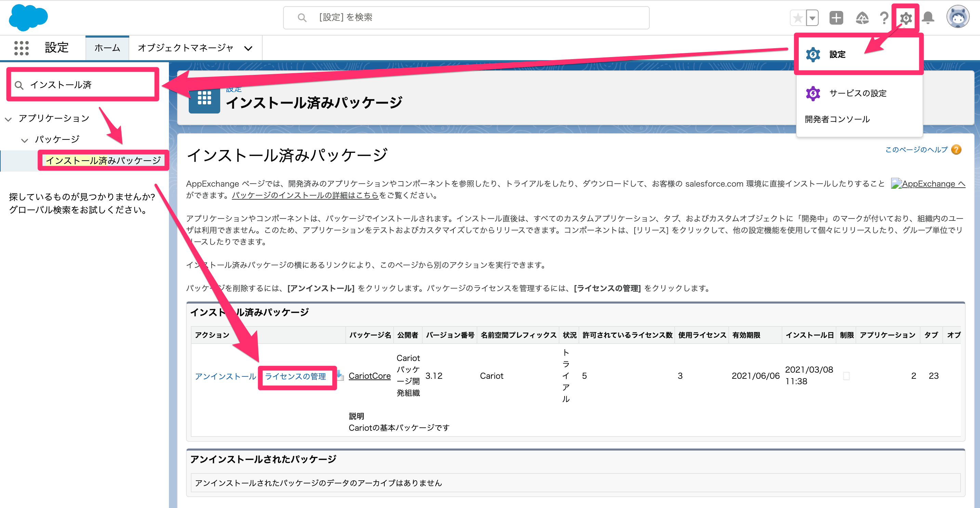Image resolution: width=980 pixels, height=508 pixels.
Task: Click the favorites star icon
Action: pyautogui.click(x=798, y=18)
